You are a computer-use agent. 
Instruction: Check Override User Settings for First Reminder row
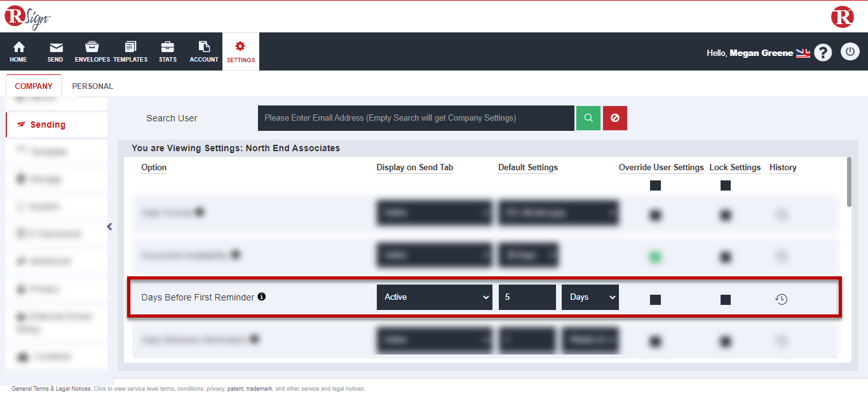(x=655, y=300)
